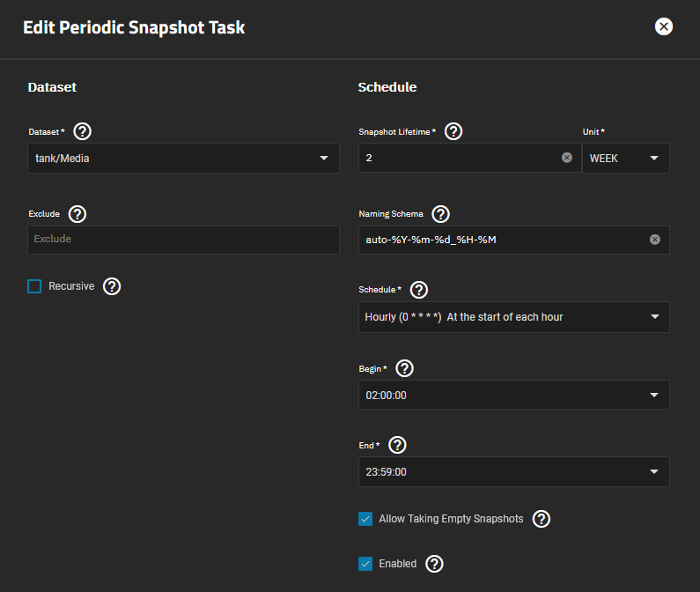Show Naming Schema help tooltip

tap(441, 213)
